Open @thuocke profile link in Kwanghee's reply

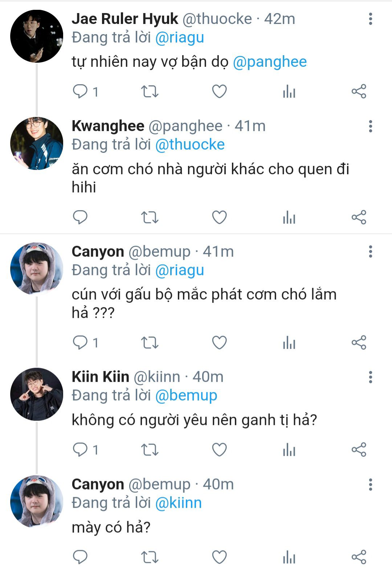pyautogui.click(x=190, y=145)
